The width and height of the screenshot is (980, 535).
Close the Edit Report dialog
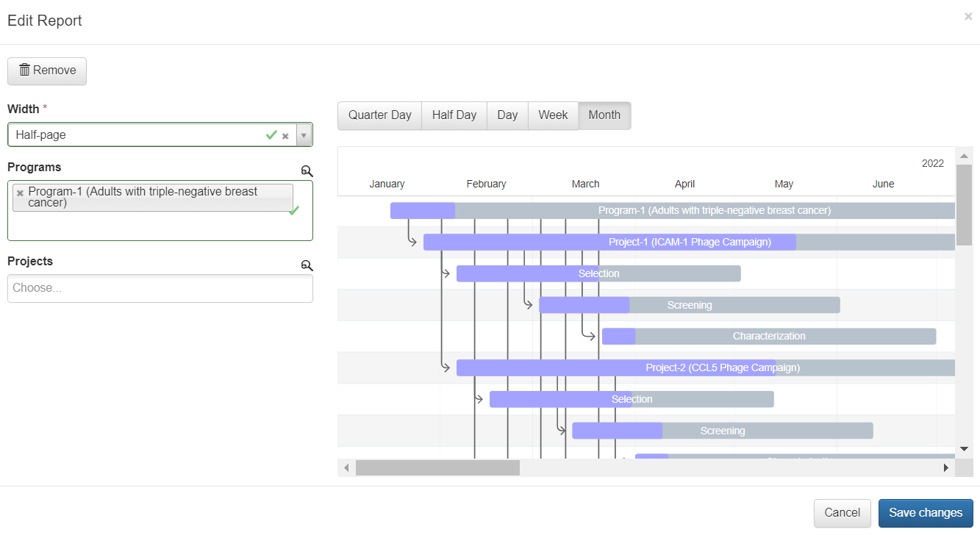click(x=968, y=17)
